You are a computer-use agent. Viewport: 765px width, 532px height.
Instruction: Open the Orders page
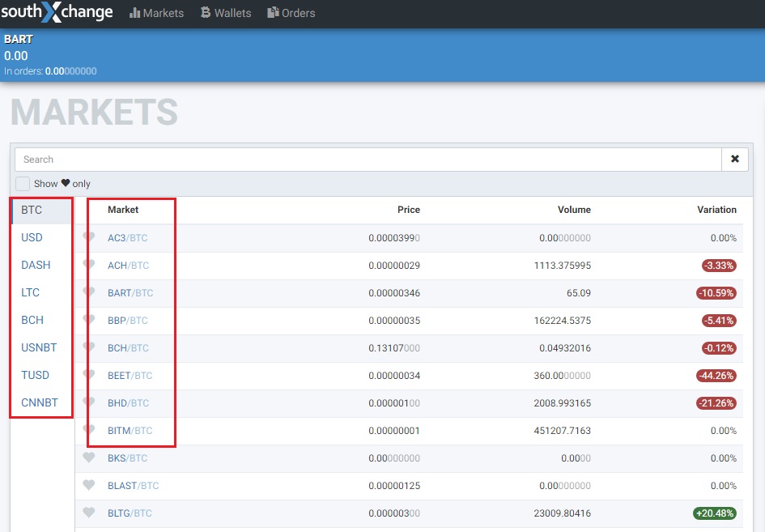click(x=291, y=13)
